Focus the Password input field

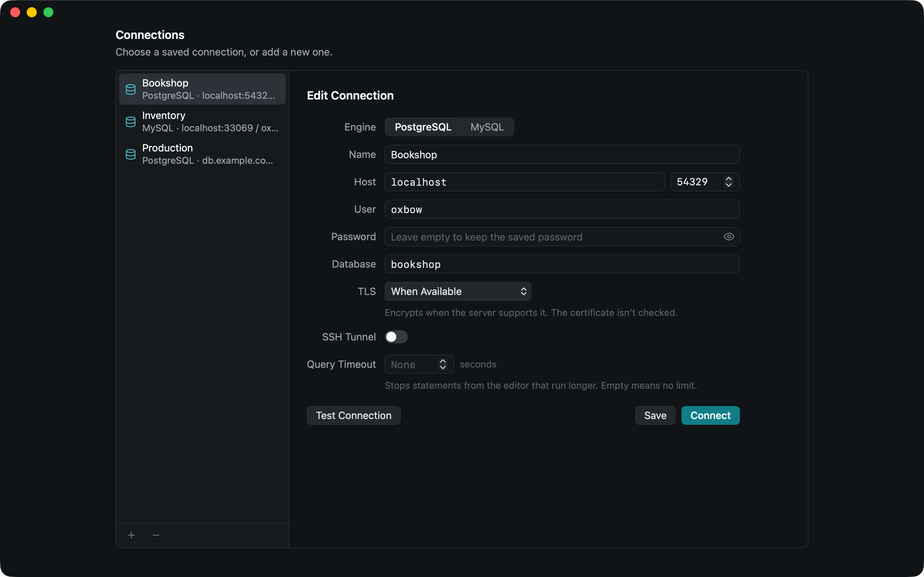coord(562,237)
